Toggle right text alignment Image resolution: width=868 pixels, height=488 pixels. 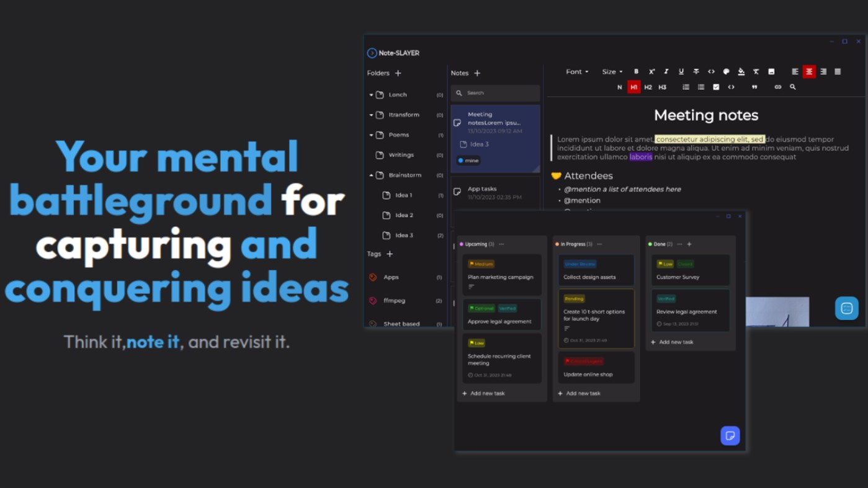click(x=823, y=71)
